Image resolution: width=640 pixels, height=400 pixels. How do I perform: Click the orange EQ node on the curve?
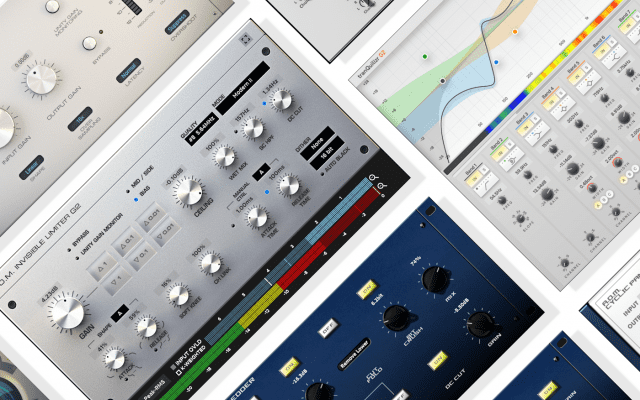(516, 31)
